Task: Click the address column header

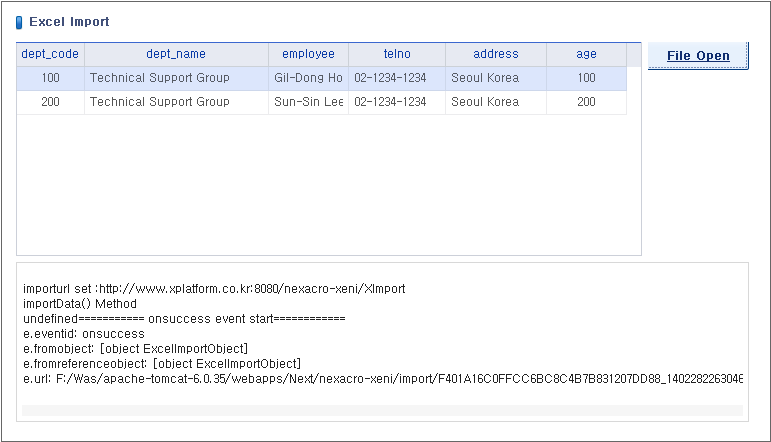Action: click(x=495, y=54)
